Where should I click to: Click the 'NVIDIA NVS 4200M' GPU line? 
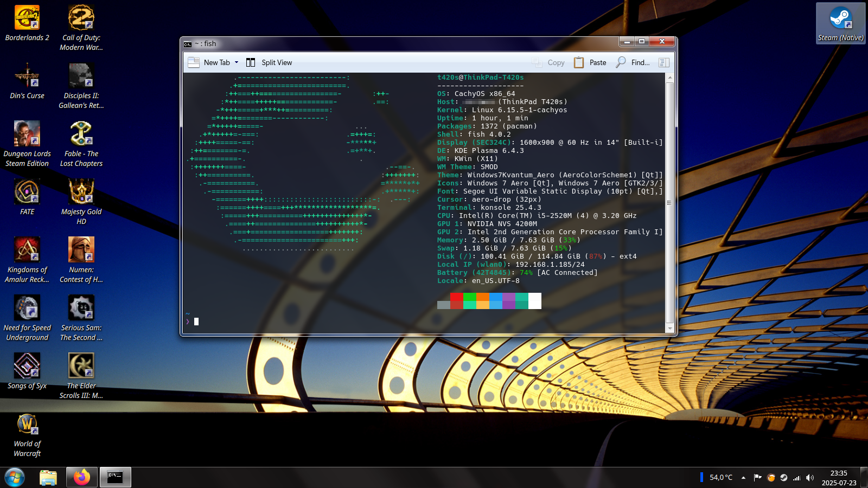point(502,224)
